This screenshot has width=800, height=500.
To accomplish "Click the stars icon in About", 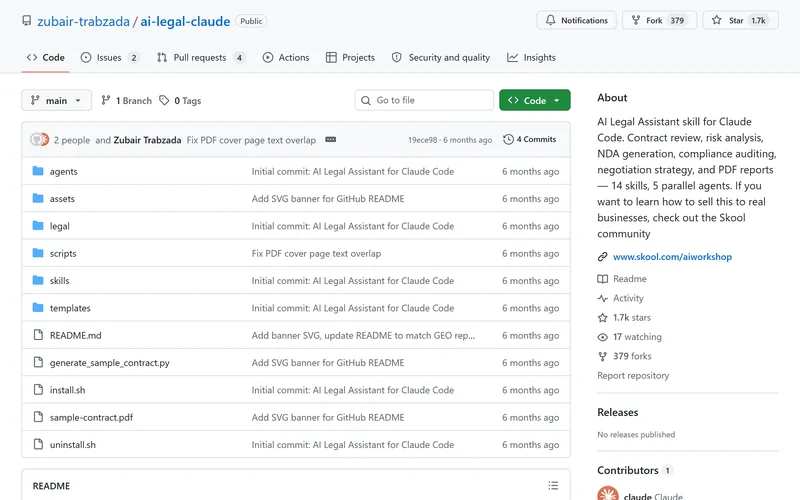I will (x=603, y=317).
